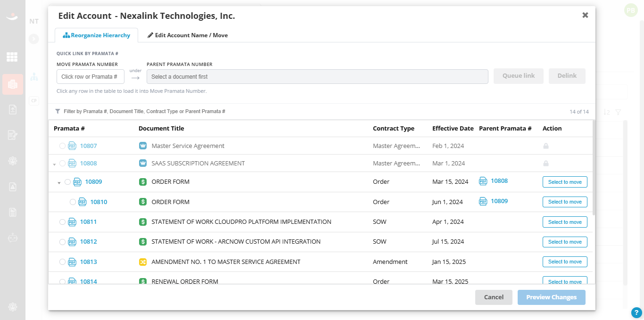Collapse the 10809 tree row

point(59,183)
